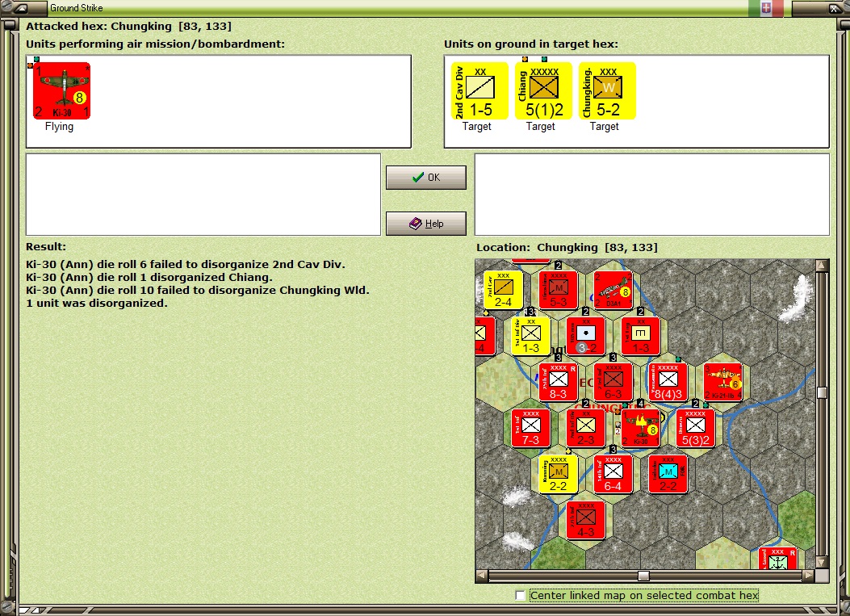Click the 'Flying' label under Ki-30

click(x=59, y=126)
